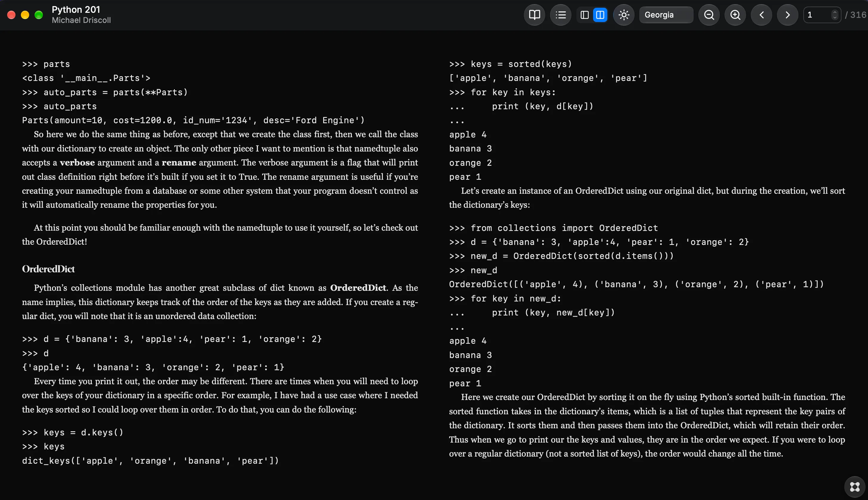Click the line '>>> for key in new_d:'
868x500 pixels.
[x=505, y=299]
